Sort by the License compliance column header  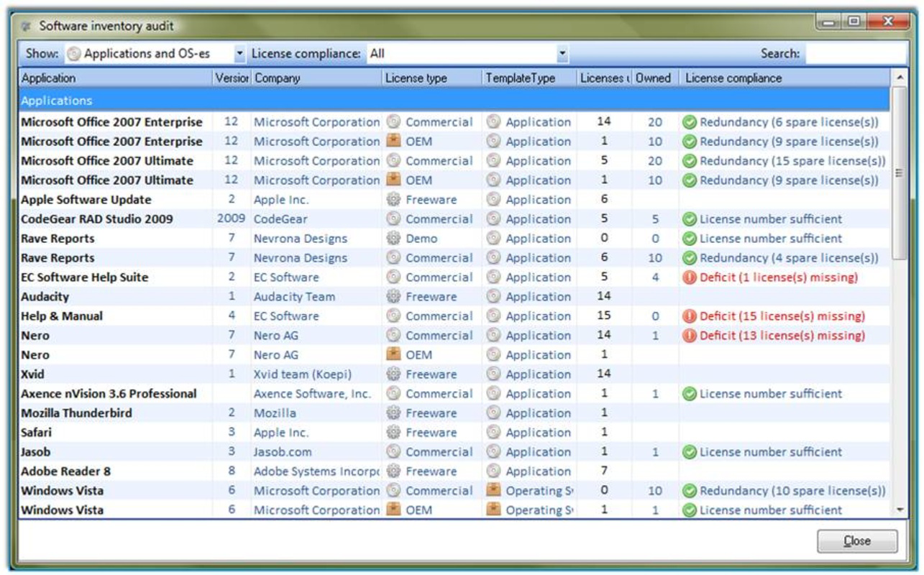pyautogui.click(x=785, y=78)
